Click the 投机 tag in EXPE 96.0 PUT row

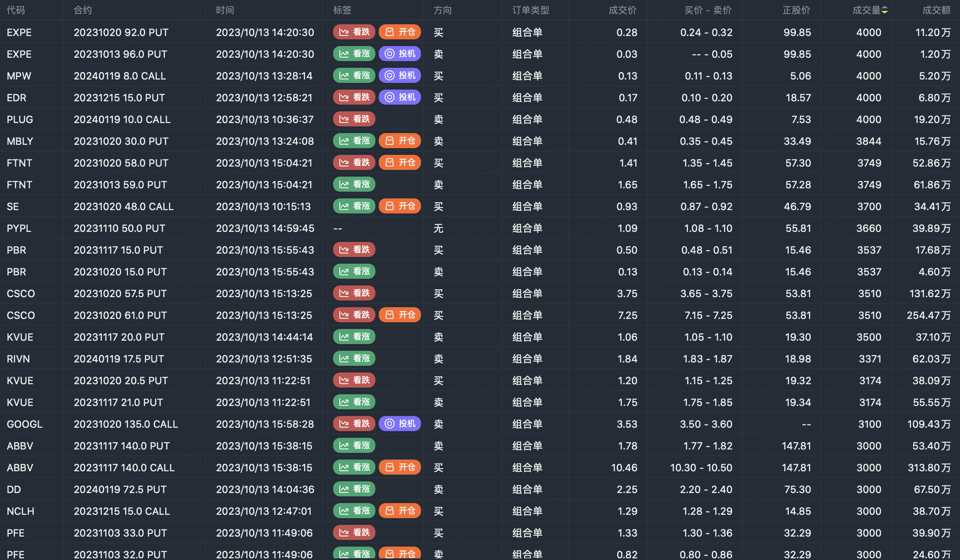point(400,54)
